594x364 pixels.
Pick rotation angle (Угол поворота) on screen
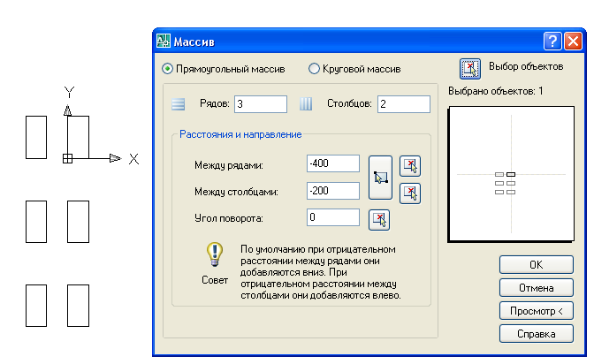(x=379, y=220)
